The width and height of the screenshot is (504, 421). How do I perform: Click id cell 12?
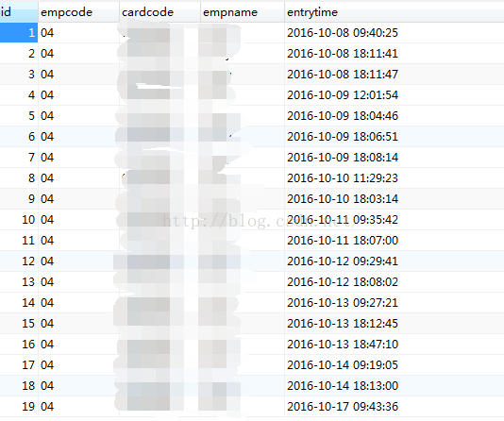click(19, 261)
